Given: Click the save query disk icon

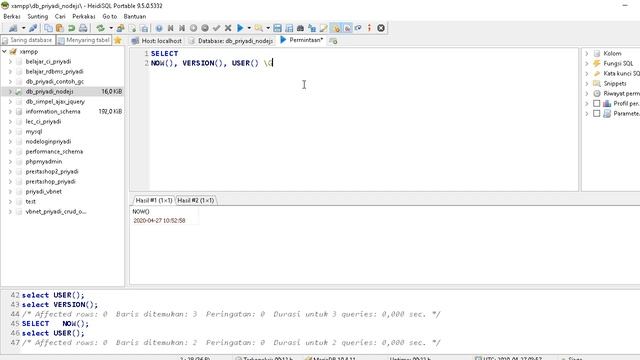Looking at the screenshot, I should 277,28.
